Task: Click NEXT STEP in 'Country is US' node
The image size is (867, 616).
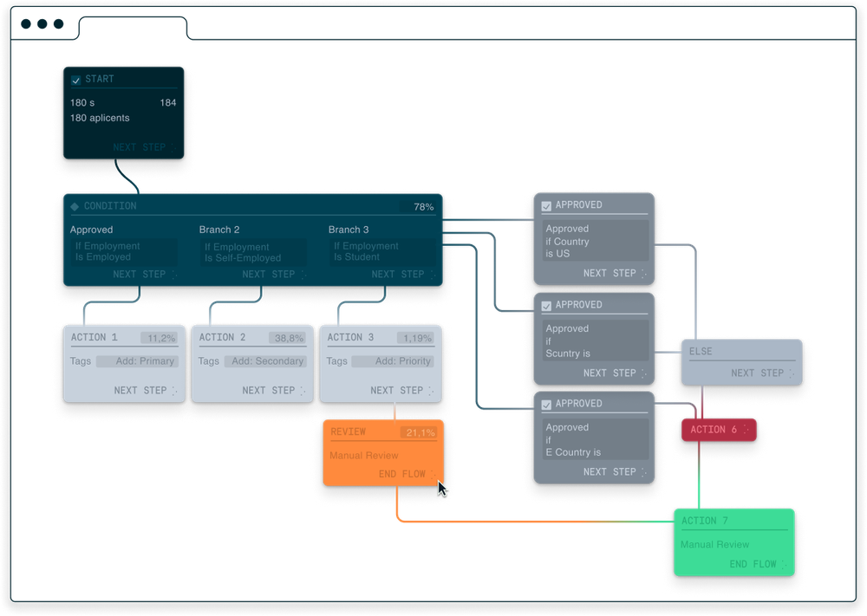Action: click(x=610, y=273)
